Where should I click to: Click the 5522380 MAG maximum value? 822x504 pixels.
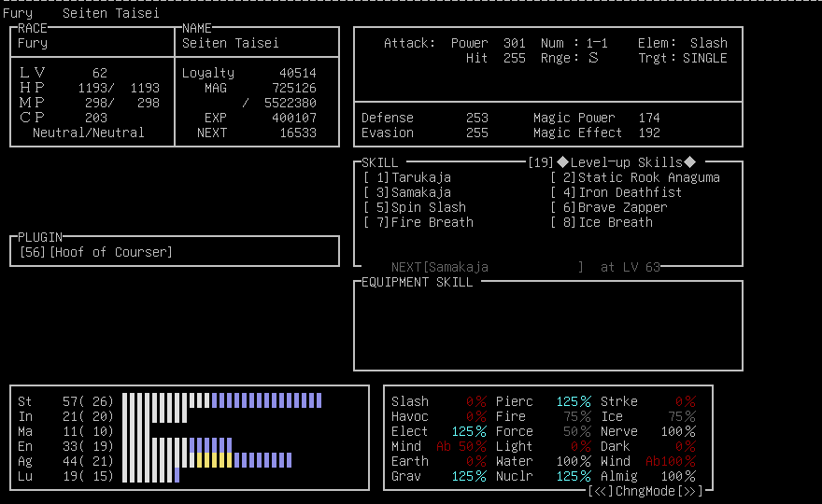coord(291,103)
